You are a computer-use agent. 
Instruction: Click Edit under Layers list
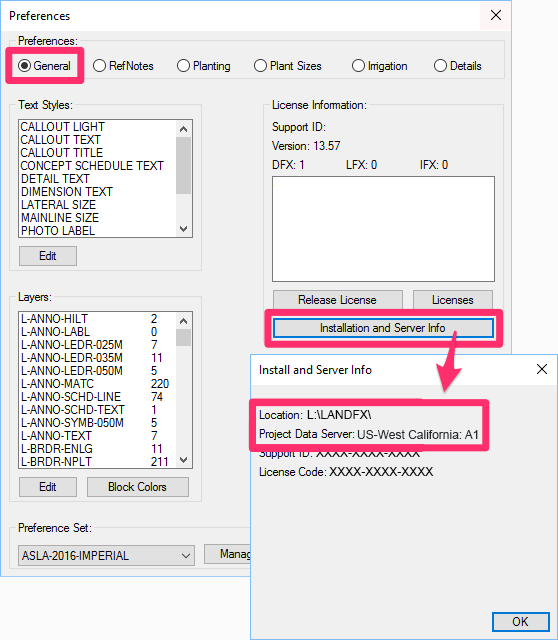click(x=48, y=487)
